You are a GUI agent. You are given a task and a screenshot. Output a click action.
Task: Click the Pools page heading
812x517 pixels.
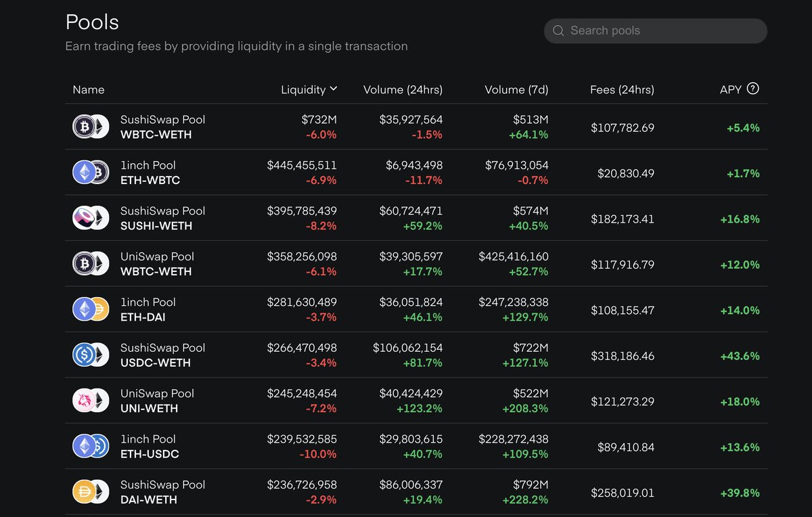coord(92,22)
